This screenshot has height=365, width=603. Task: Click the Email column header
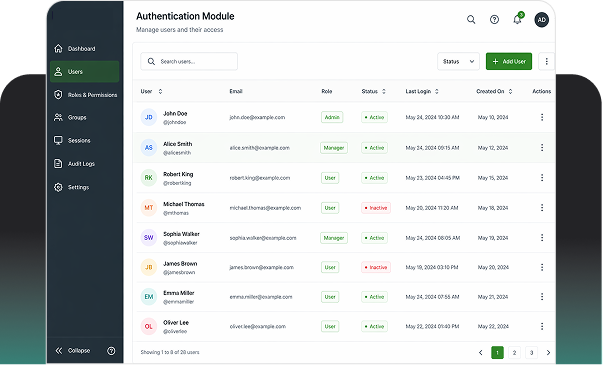click(x=236, y=91)
